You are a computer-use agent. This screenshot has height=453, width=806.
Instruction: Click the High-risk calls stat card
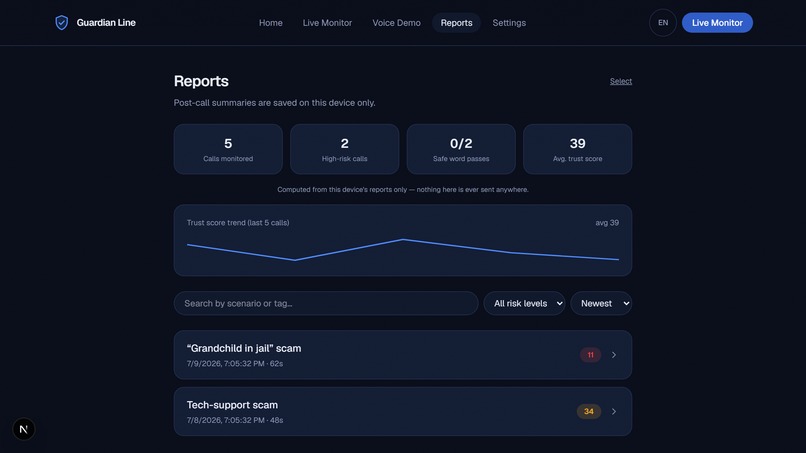click(344, 149)
